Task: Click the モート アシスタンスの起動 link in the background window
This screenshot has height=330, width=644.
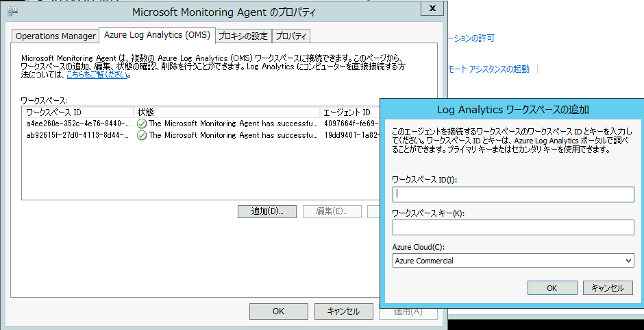Action: (x=490, y=69)
